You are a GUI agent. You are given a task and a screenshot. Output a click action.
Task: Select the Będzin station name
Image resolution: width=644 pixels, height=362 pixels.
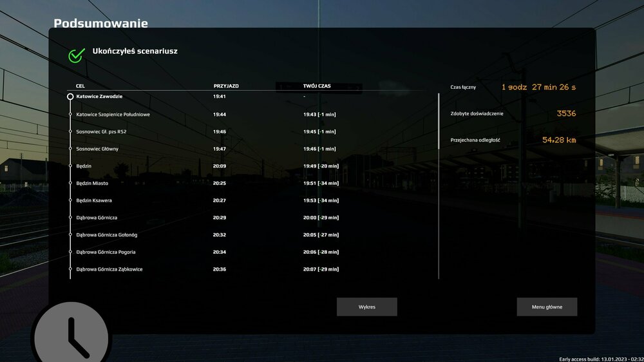pos(83,166)
